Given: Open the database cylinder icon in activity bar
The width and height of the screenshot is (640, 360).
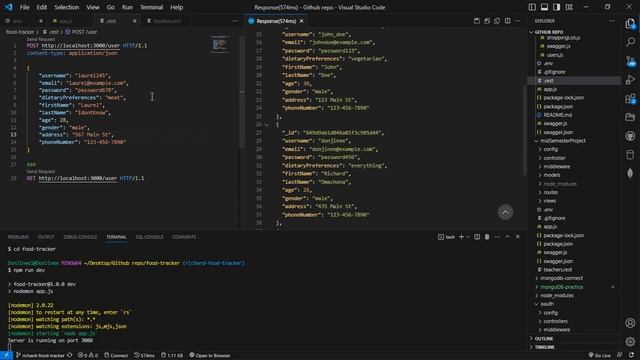Looking at the screenshot, I should (x=630, y=155).
